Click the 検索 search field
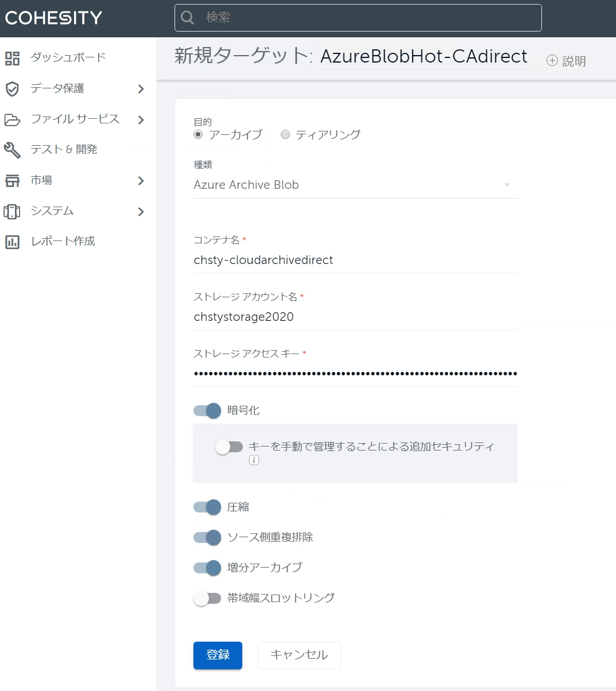The height and width of the screenshot is (691, 616). point(358,18)
